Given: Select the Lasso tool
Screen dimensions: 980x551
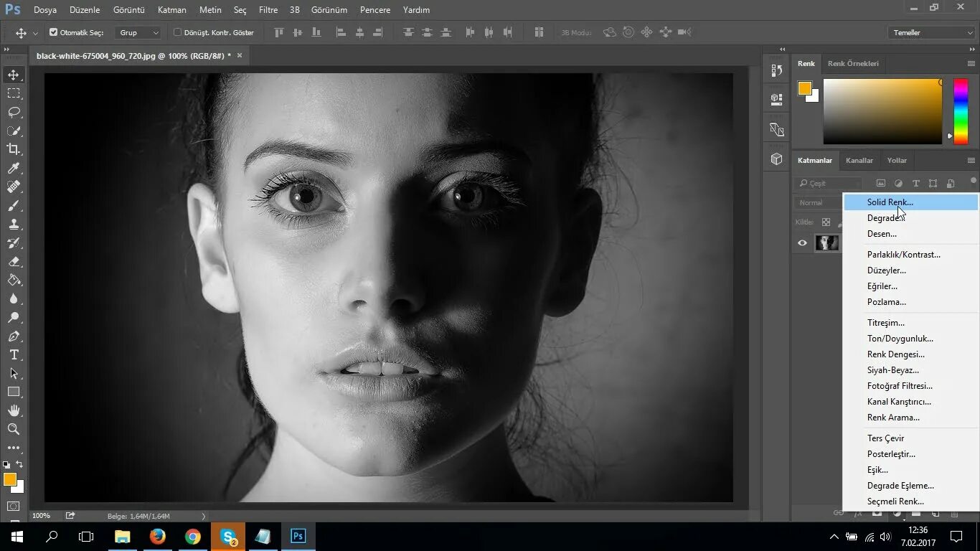Looking at the screenshot, I should click(14, 112).
